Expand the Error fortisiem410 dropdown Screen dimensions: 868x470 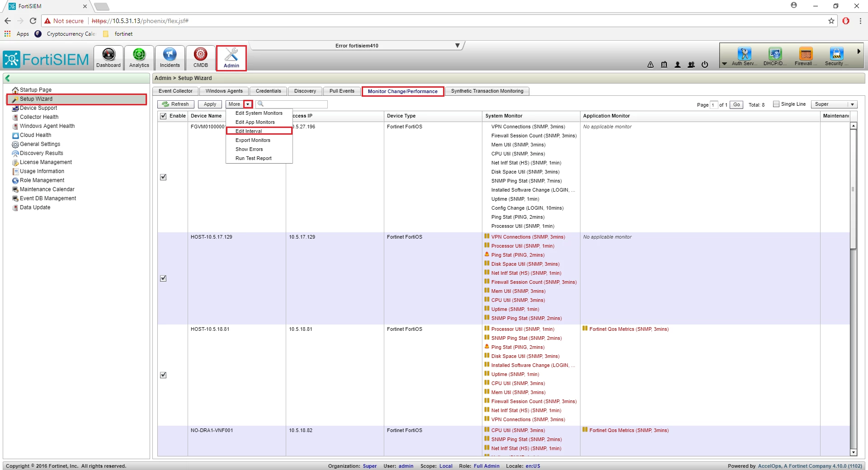tap(458, 46)
